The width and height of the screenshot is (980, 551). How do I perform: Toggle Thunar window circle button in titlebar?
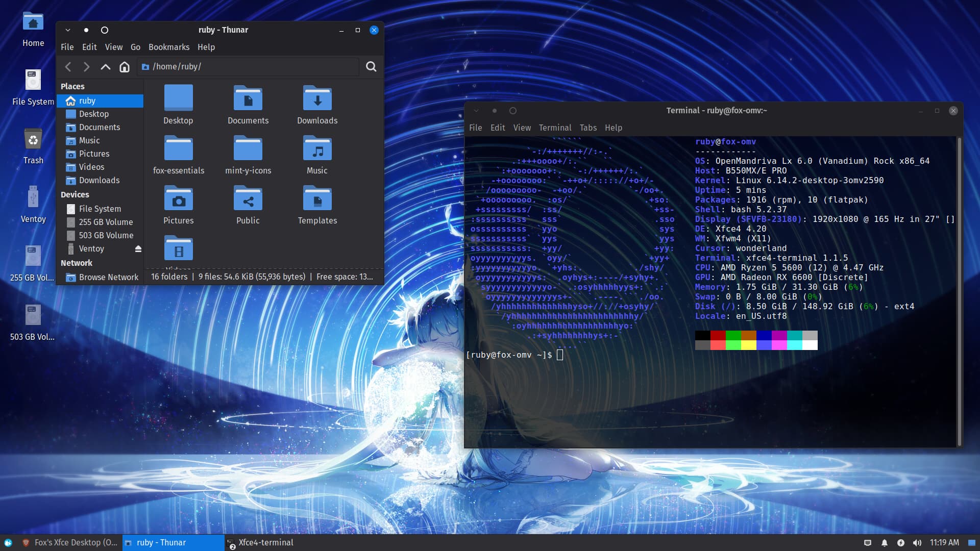tap(105, 30)
